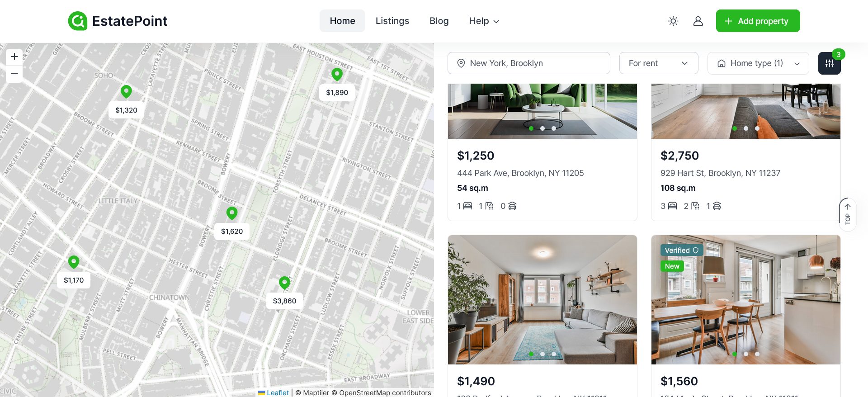The width and height of the screenshot is (868, 397).
Task: Select the $1,320 map pin in SoHo
Action: [x=126, y=92]
